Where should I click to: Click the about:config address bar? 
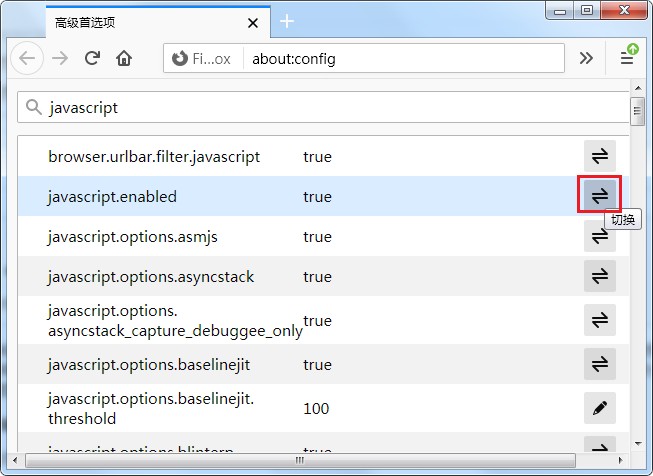coord(400,59)
